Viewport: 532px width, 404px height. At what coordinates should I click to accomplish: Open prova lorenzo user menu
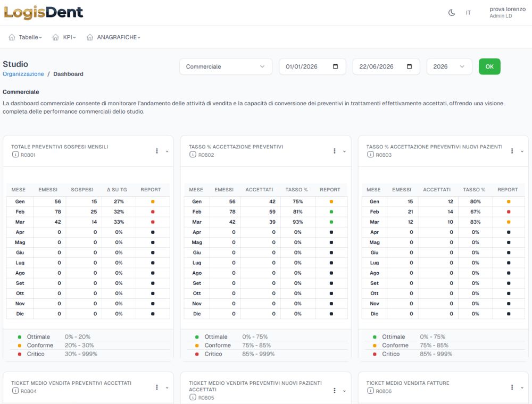pyautogui.click(x=507, y=12)
